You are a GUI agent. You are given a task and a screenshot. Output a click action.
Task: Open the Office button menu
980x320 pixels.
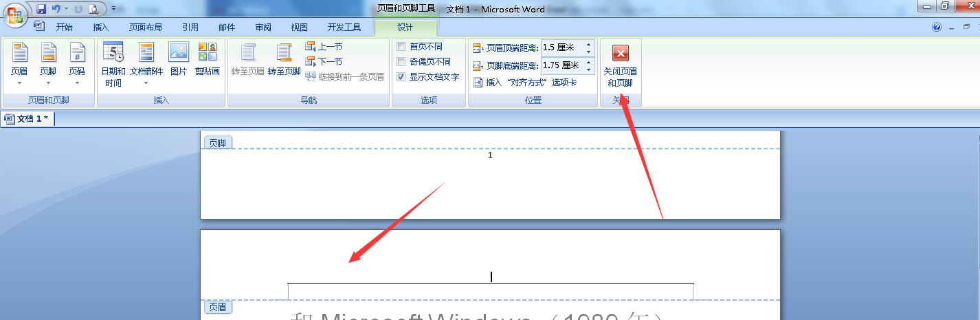point(16,14)
